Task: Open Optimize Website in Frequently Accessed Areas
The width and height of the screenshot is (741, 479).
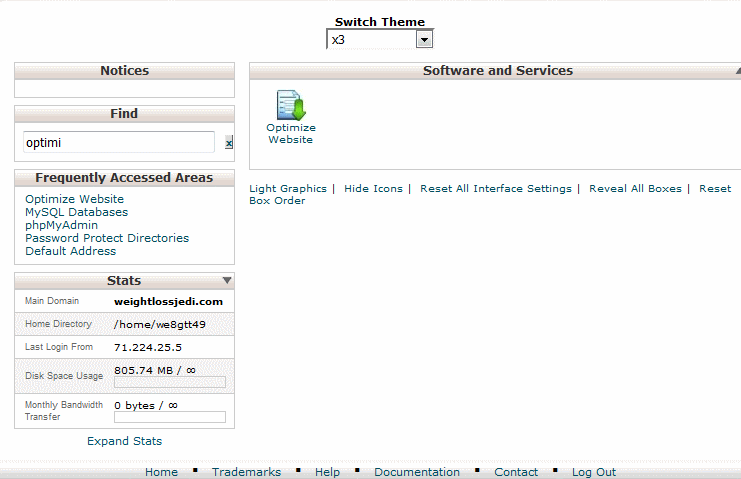Action: click(74, 199)
